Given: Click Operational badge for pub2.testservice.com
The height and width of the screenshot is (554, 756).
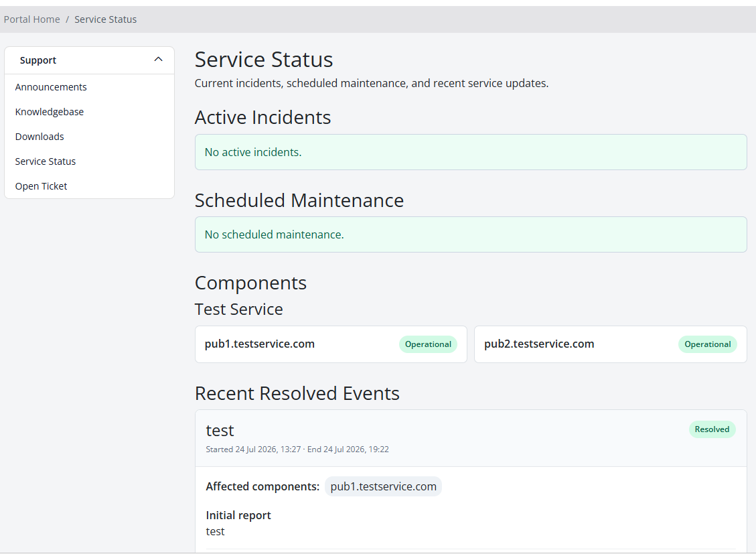Looking at the screenshot, I should tap(707, 344).
